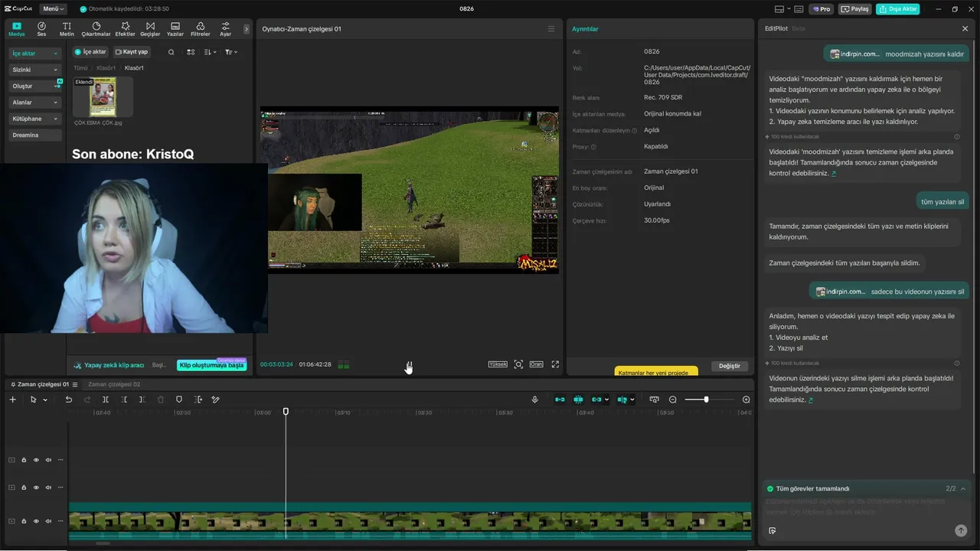Viewport: 980px width, 551px height.
Task: Mute the bottom video track
Action: point(48,521)
